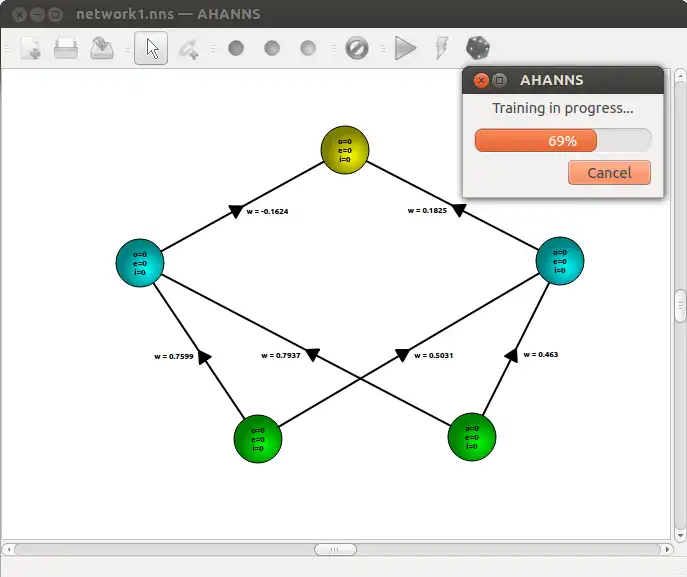This screenshot has height=577, width=687.
Task: Click the vertical scrollbar up arrow
Action: [x=680, y=76]
